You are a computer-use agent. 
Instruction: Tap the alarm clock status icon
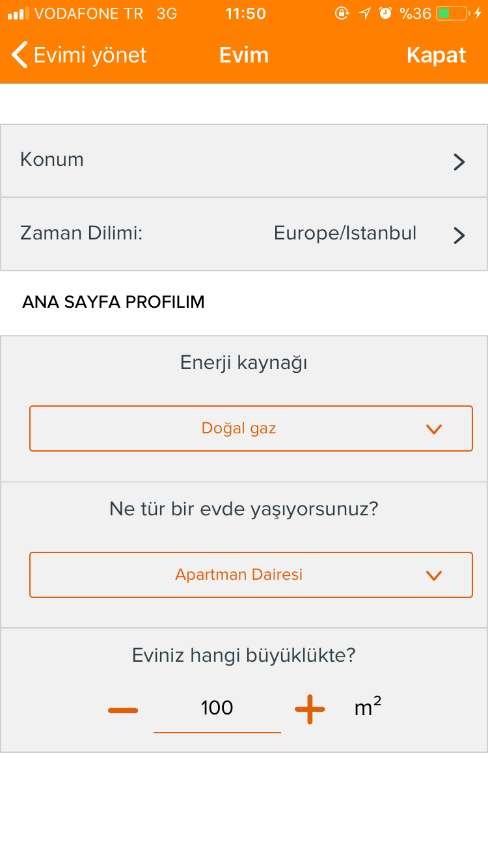tap(385, 14)
